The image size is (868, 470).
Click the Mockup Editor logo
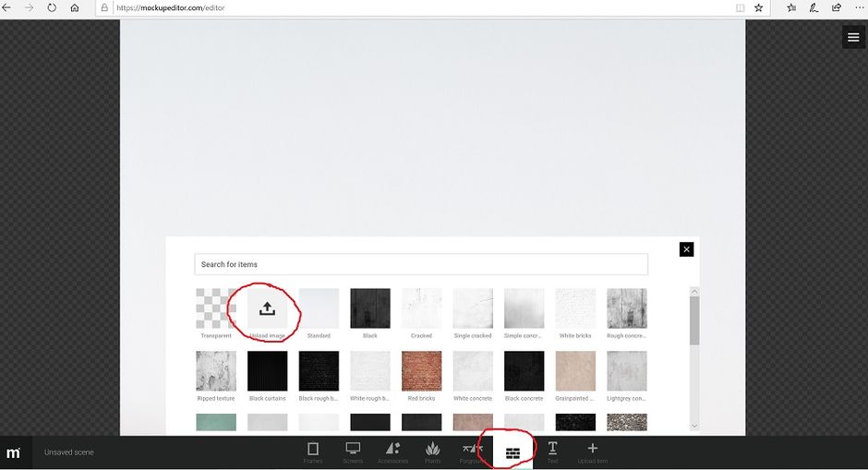tap(13, 452)
